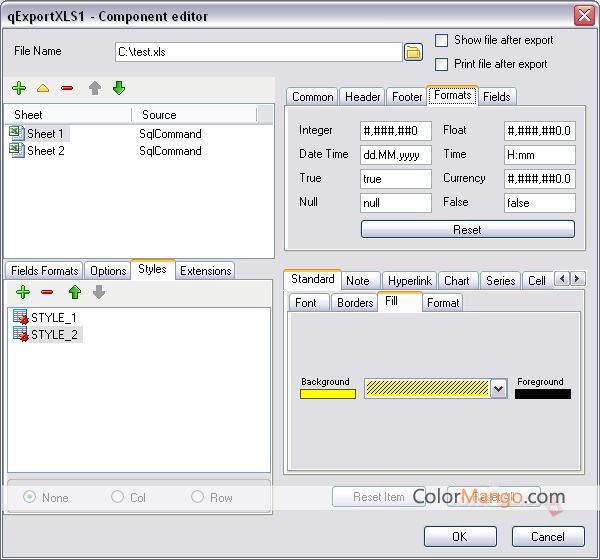Viewport: 600px width, 560px height.
Task: Add a new sheet with green plus
Action: [x=19, y=88]
